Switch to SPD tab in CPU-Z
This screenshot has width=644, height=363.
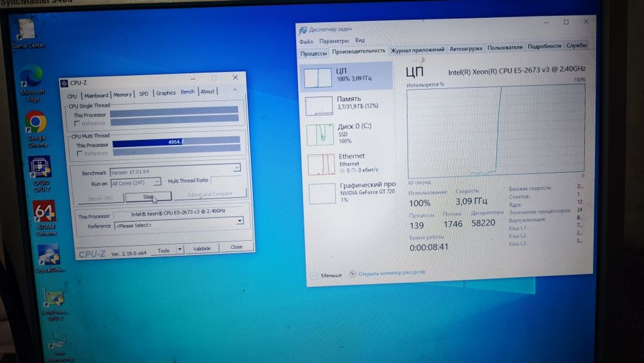[x=144, y=93]
